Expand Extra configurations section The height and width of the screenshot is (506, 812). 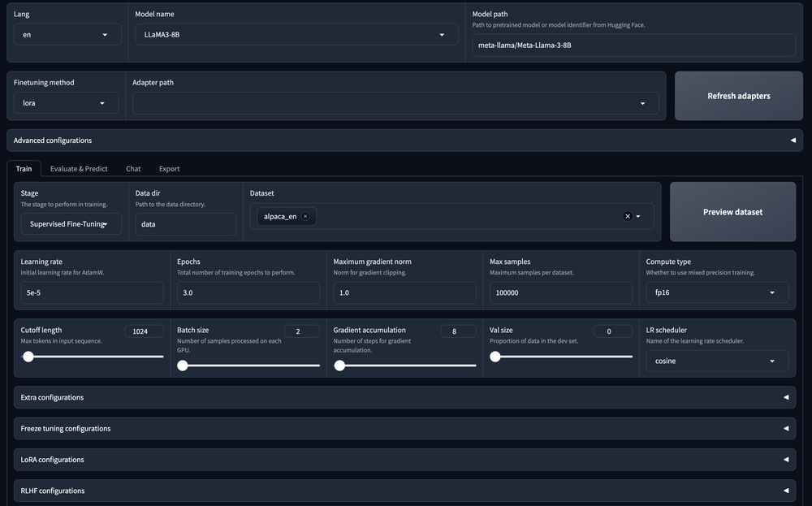[x=404, y=397]
